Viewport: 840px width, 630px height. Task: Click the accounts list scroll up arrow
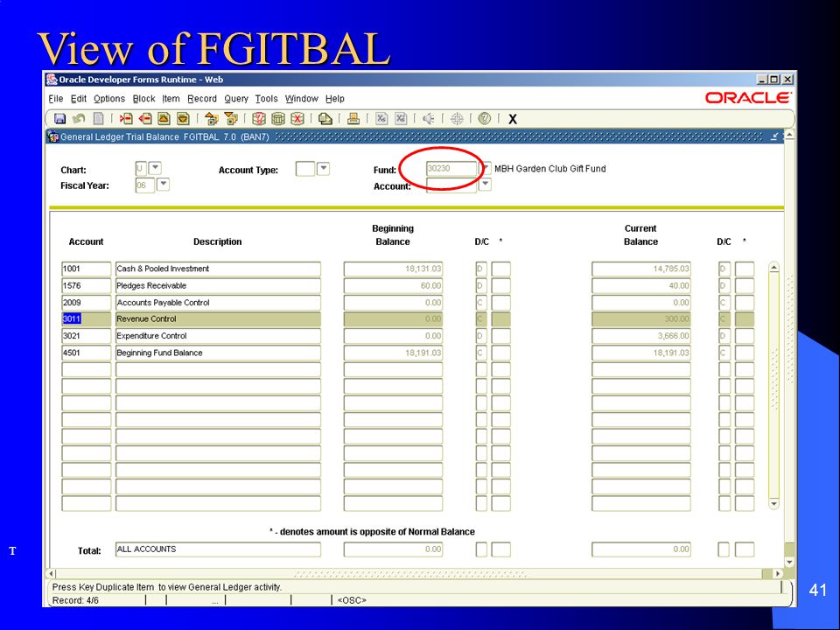tap(773, 268)
